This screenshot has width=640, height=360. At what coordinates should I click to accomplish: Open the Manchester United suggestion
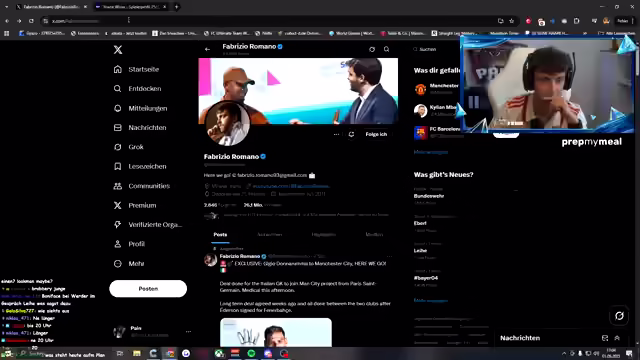[436, 89]
